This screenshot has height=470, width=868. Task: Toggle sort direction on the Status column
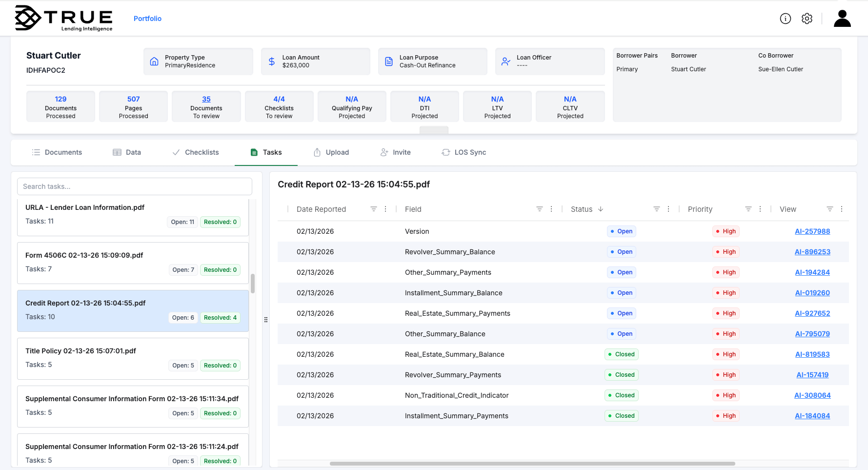click(600, 209)
